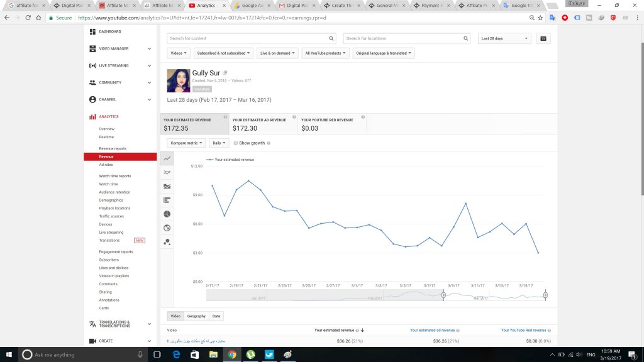This screenshot has height=362, width=644.
Task: Switch to multi-line chart view
Action: 167,172
